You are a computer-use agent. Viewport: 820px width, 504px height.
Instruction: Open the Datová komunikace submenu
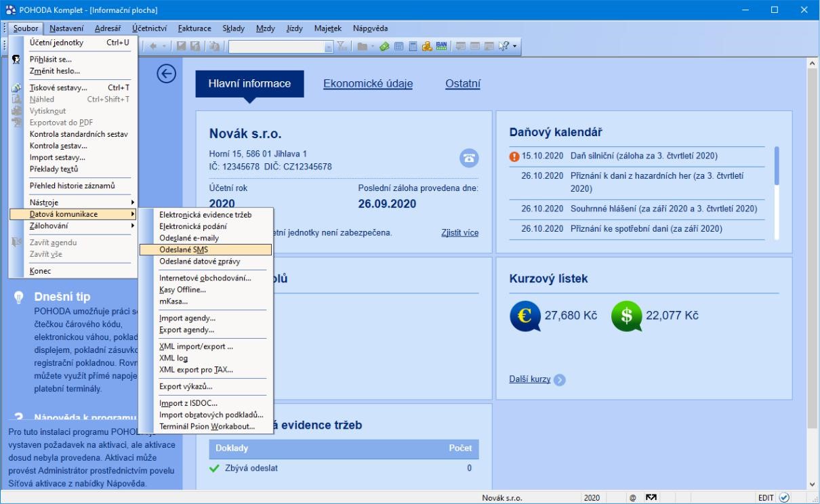(73, 214)
